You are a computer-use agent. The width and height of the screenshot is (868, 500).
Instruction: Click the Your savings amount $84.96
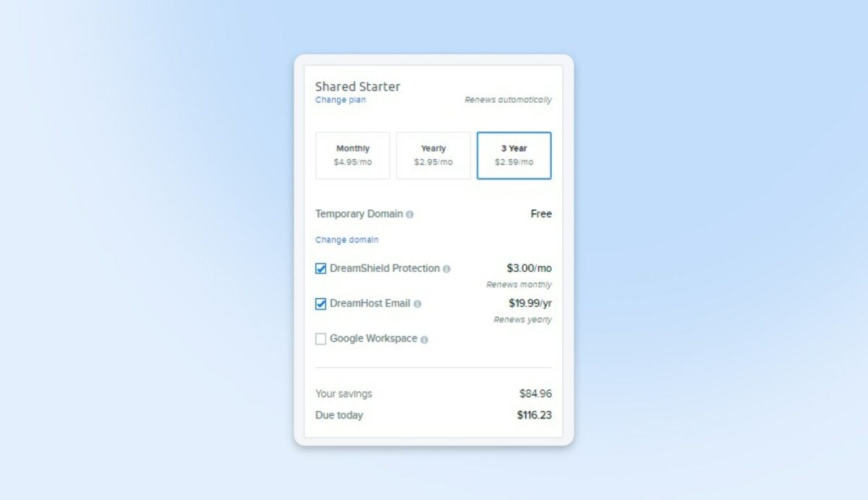(536, 394)
